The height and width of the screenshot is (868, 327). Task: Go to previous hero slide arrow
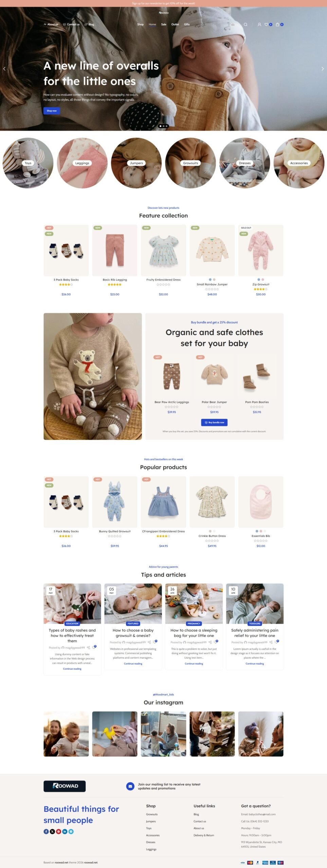click(4, 68)
